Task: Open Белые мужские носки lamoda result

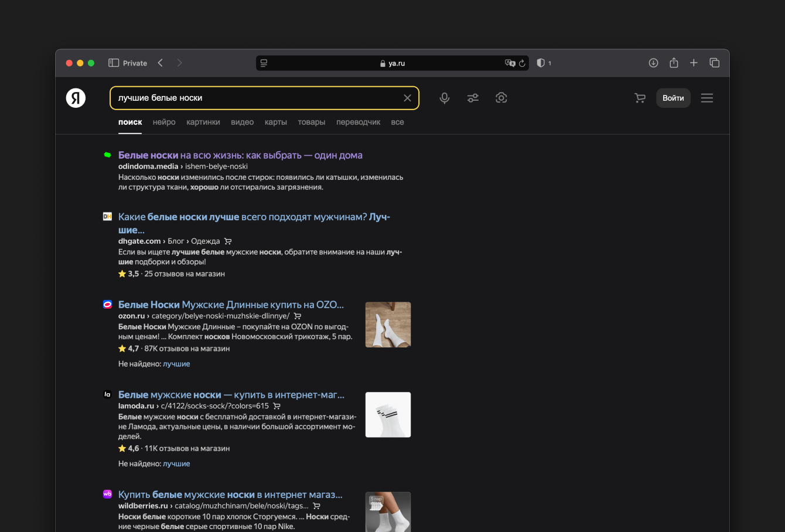Action: pos(231,395)
